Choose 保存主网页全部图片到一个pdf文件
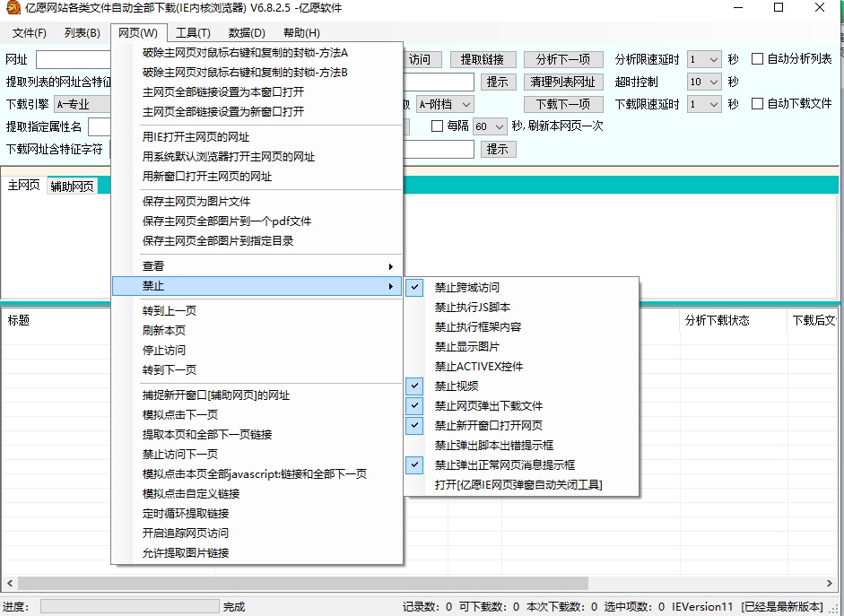Viewport: 844px width, 616px height. click(257, 221)
